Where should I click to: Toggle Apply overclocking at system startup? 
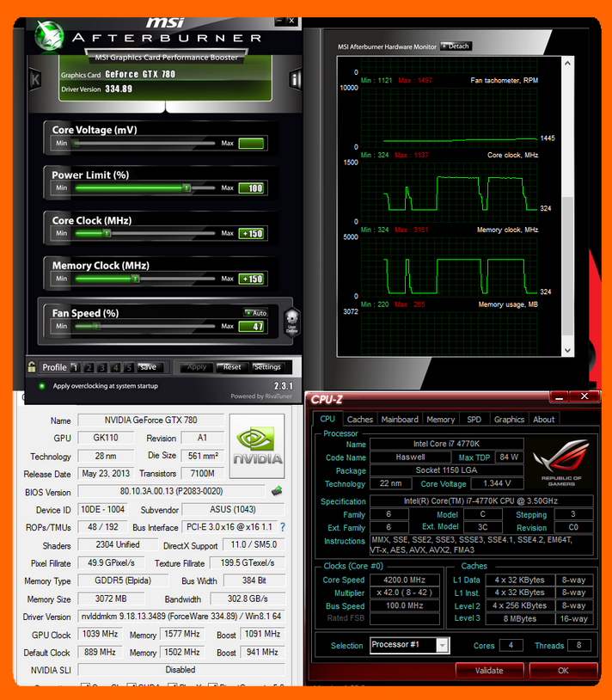click(42, 386)
